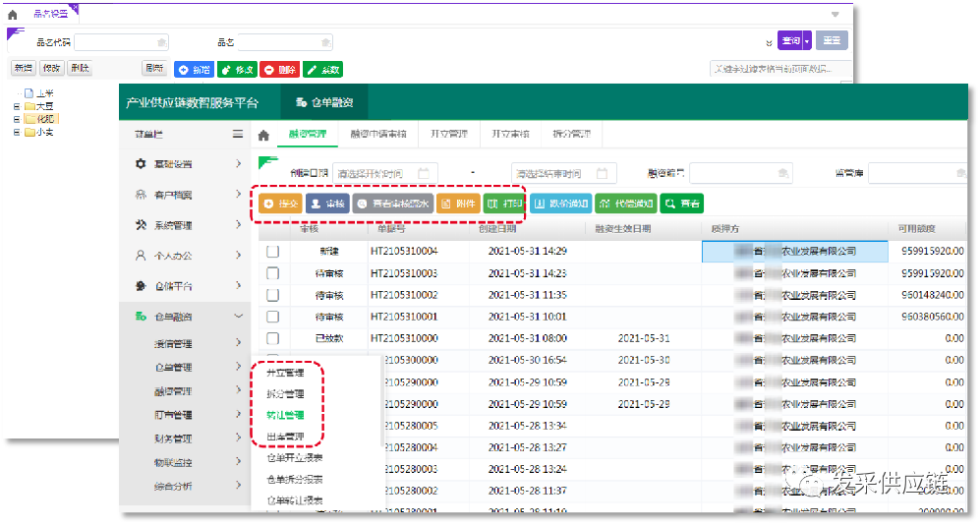980x526 pixels.
Task: Click the home icon in the back window
Action: click(13, 15)
